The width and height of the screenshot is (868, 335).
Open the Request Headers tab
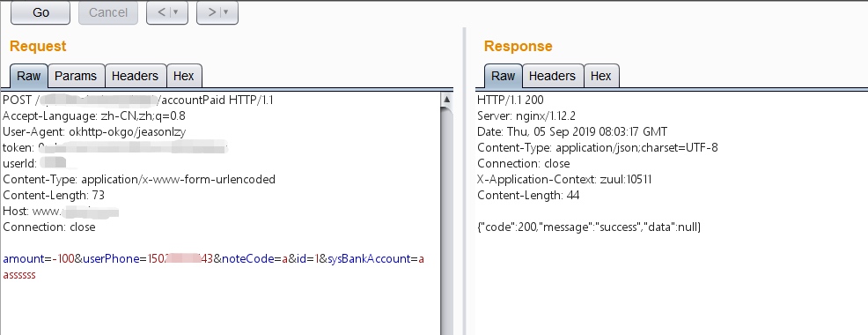[135, 76]
